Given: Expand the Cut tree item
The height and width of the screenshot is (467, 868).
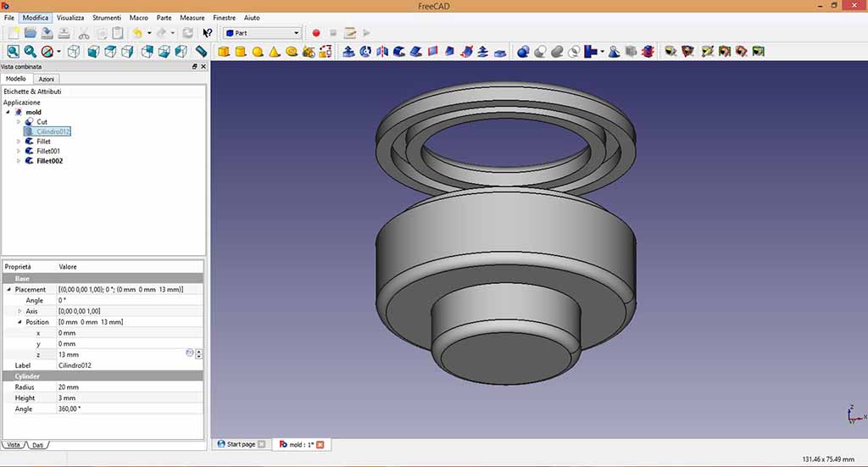Looking at the screenshot, I should pos(19,122).
